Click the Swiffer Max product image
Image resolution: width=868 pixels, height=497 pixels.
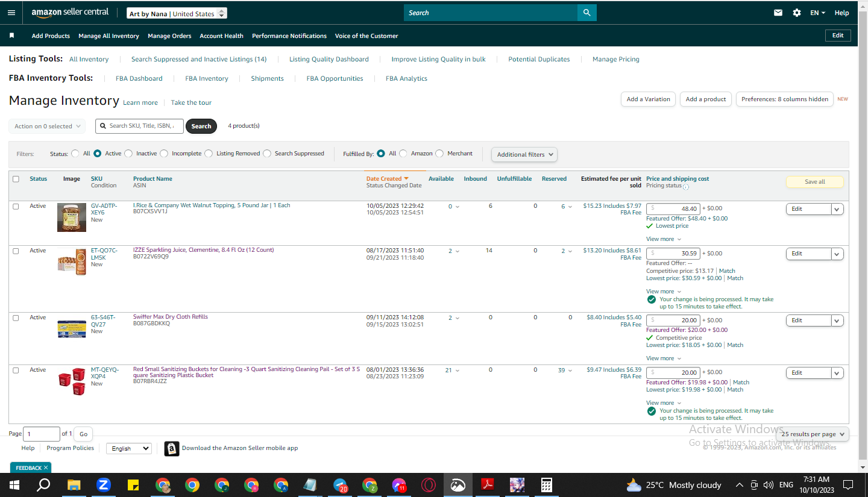click(x=72, y=329)
